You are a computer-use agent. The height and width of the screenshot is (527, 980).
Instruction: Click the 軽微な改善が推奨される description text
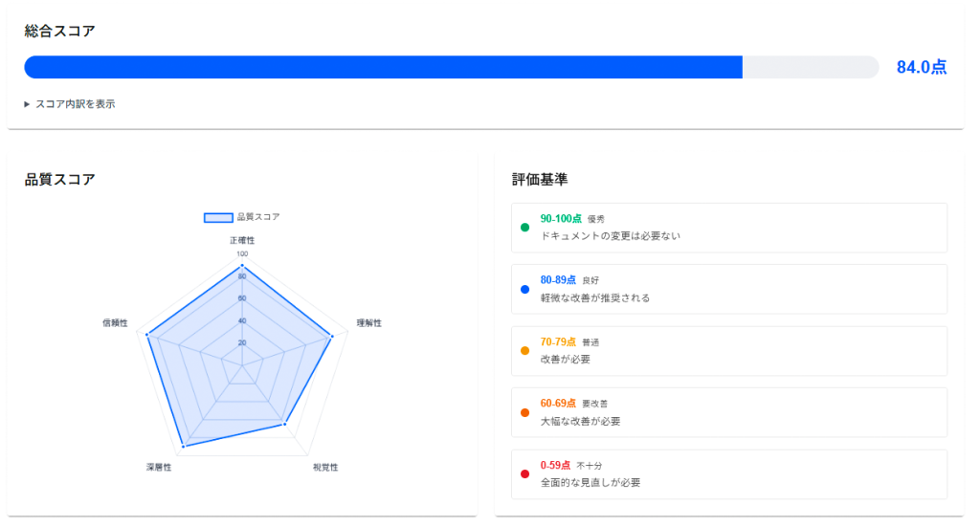click(x=594, y=297)
